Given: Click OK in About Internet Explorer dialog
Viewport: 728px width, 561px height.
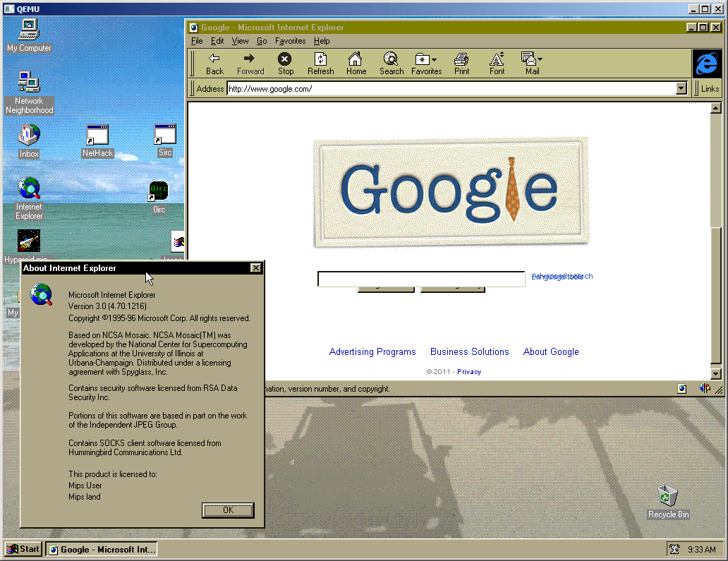Looking at the screenshot, I should pos(228,510).
